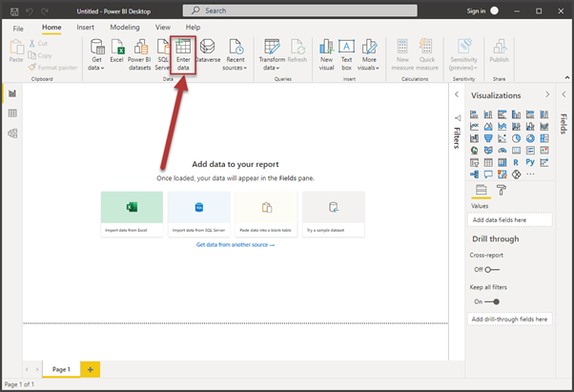
Task: Switch to Model view in the sidebar
Action: pos(12,134)
